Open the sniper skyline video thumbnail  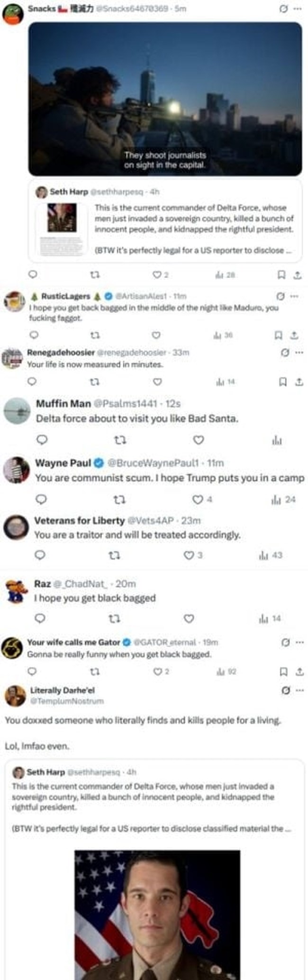coord(165,99)
